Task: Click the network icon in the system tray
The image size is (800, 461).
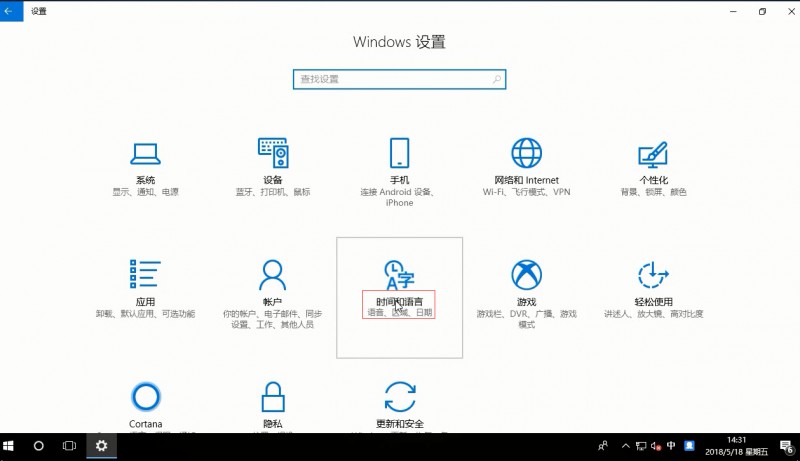Action: (x=641, y=446)
